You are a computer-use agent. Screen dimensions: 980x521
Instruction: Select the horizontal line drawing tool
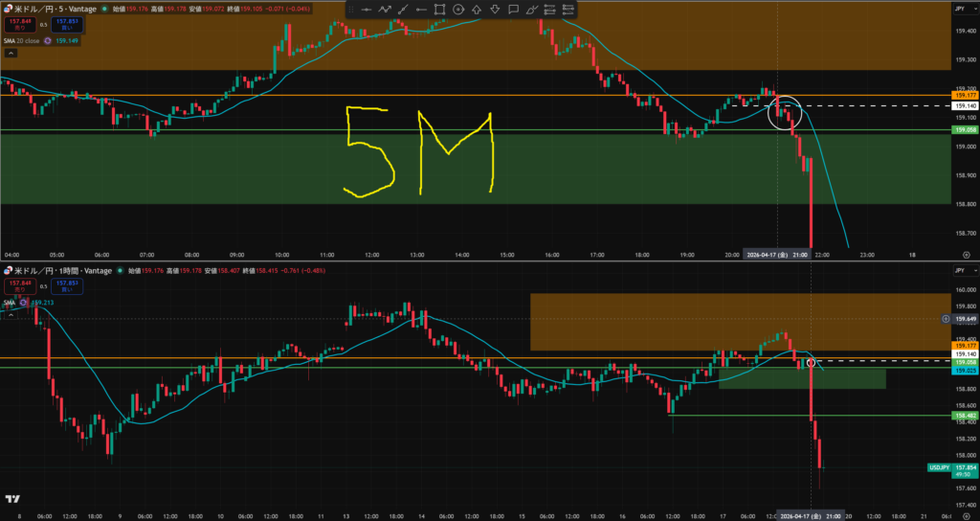tap(367, 10)
